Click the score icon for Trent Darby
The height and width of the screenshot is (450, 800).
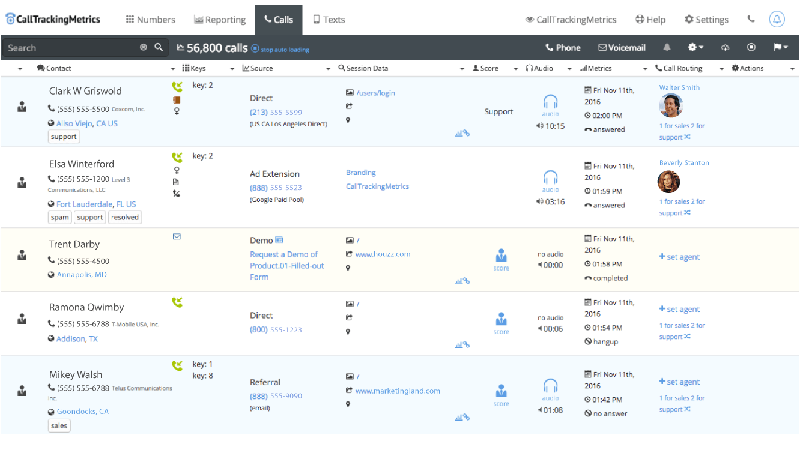pyautogui.click(x=501, y=257)
